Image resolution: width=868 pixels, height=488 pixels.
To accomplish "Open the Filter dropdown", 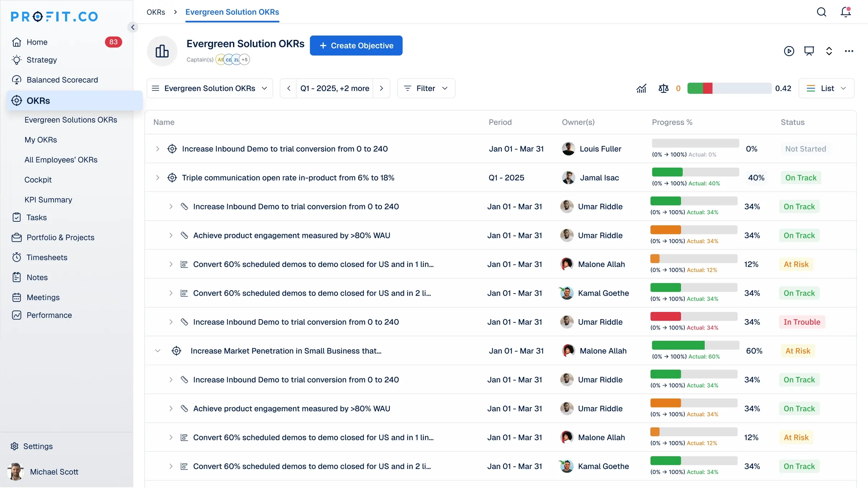I will [x=426, y=88].
